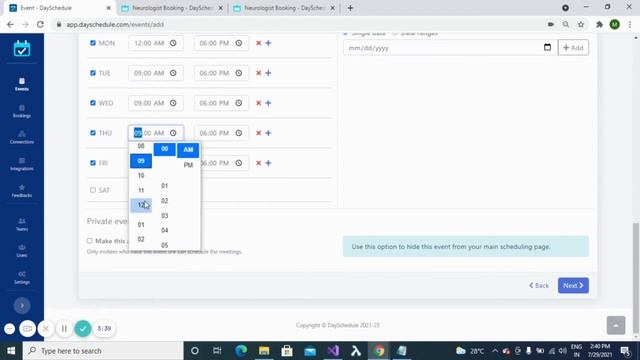The height and width of the screenshot is (360, 640).
Task: Open a new browser tab
Action: click(x=350, y=8)
